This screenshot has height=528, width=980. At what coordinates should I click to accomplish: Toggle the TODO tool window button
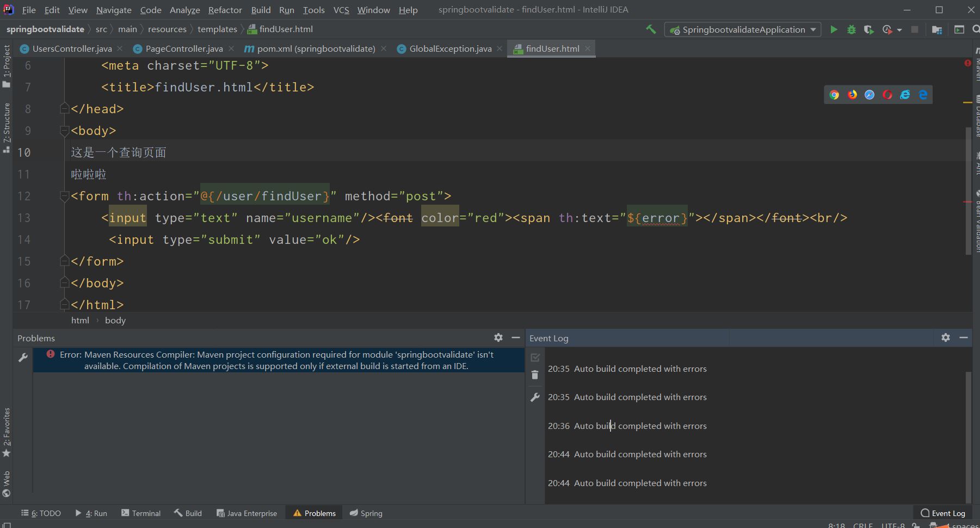(x=41, y=513)
